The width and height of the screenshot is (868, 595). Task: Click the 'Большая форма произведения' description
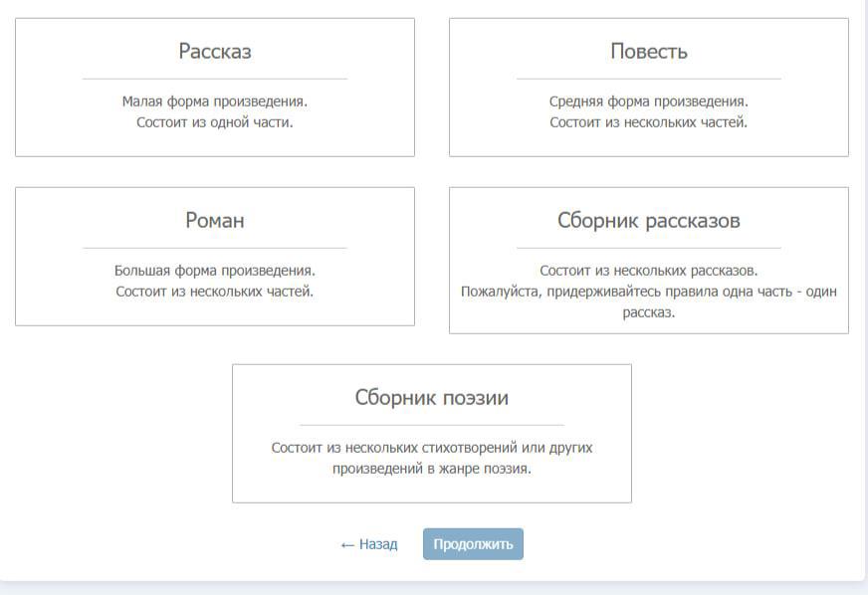(214, 271)
